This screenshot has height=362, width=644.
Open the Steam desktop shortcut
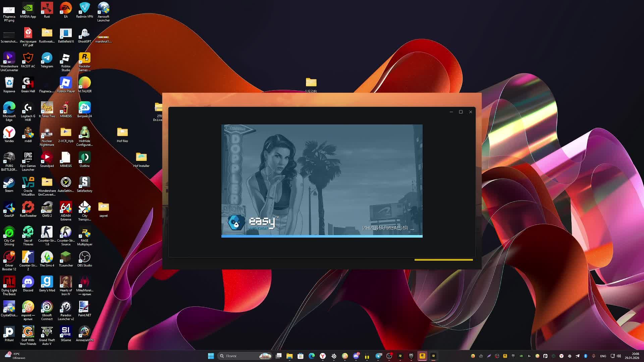pos(9,183)
